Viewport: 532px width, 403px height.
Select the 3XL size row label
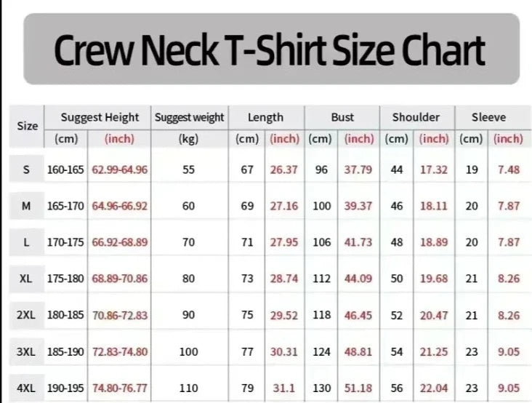pos(26,352)
